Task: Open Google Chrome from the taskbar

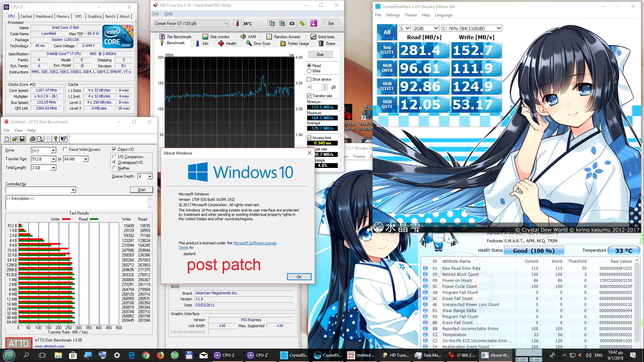Action: pos(146,355)
